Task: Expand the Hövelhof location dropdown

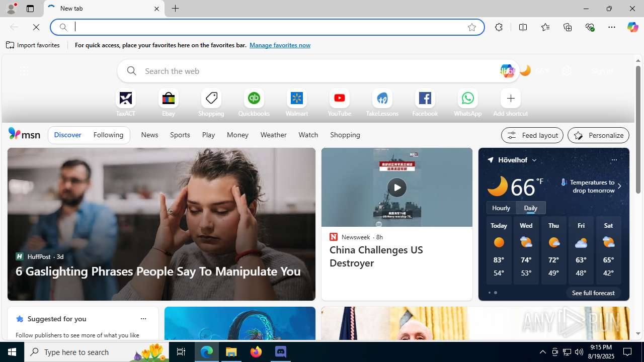Action: pyautogui.click(x=534, y=160)
